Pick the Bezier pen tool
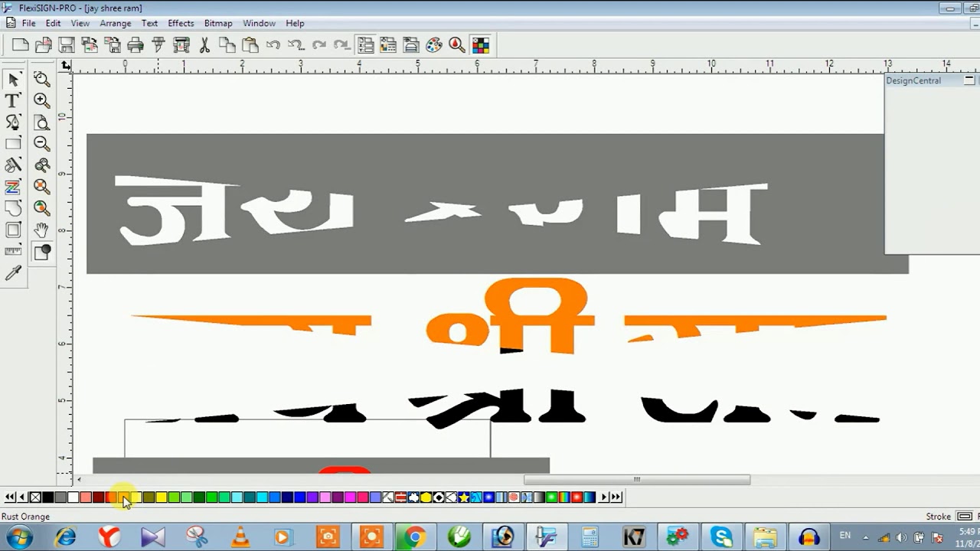Screen dimensions: 980x551 [x=13, y=122]
